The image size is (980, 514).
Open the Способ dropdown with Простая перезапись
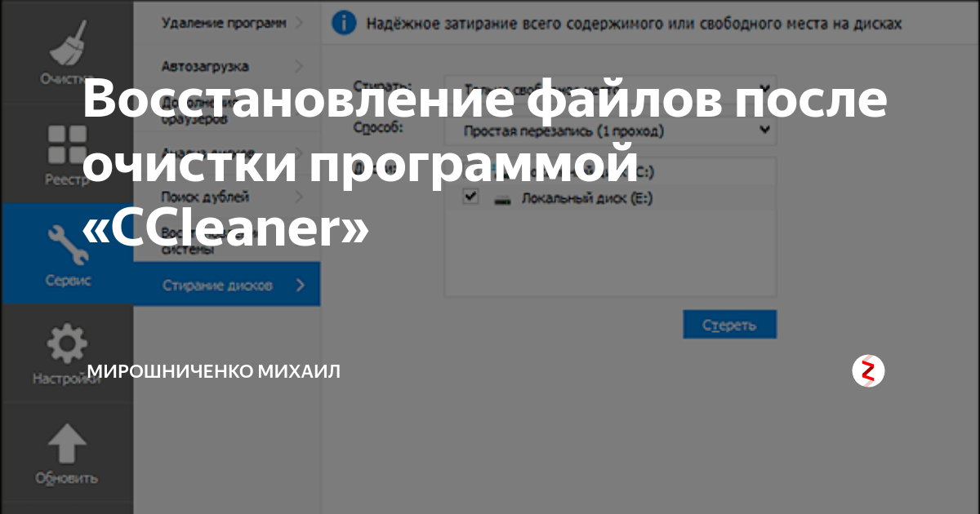click(x=612, y=131)
